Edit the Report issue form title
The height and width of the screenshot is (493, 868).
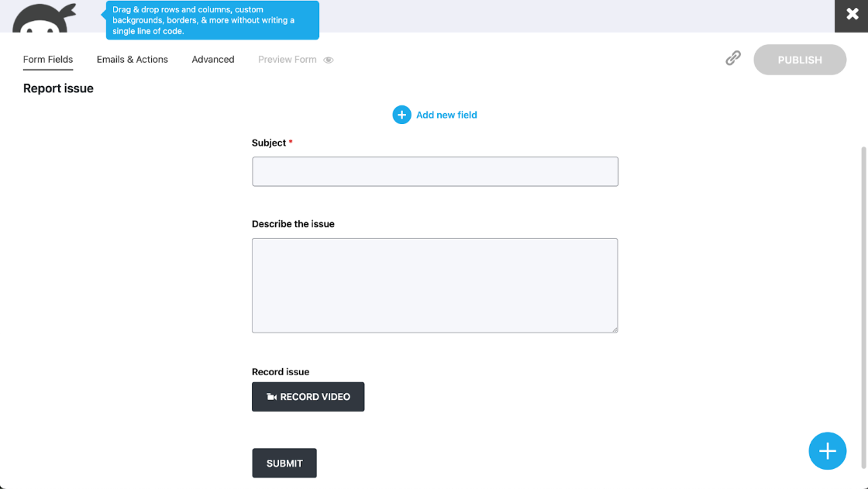click(x=58, y=88)
